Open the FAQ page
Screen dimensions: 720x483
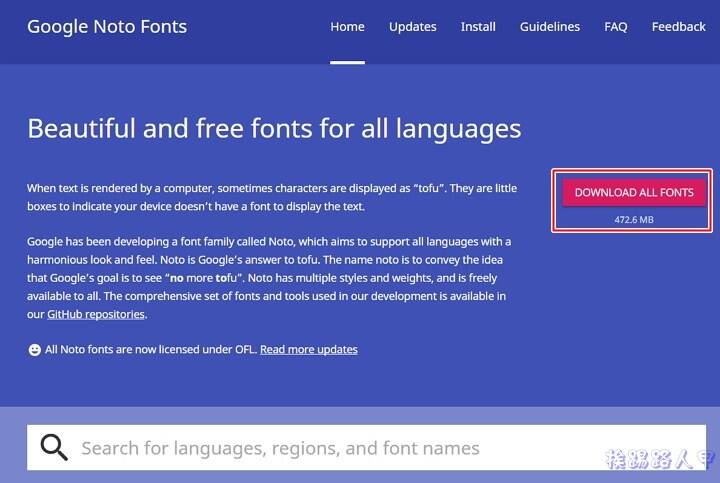(615, 27)
